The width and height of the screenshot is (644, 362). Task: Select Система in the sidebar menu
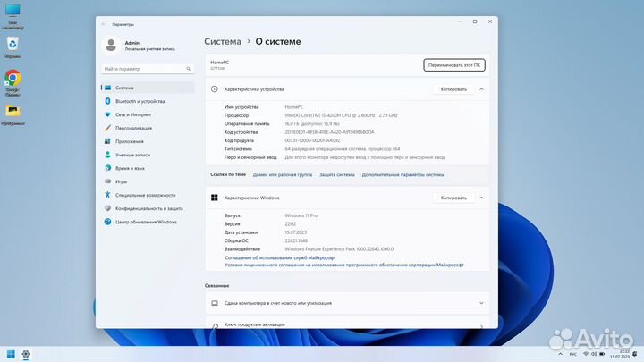123,88
